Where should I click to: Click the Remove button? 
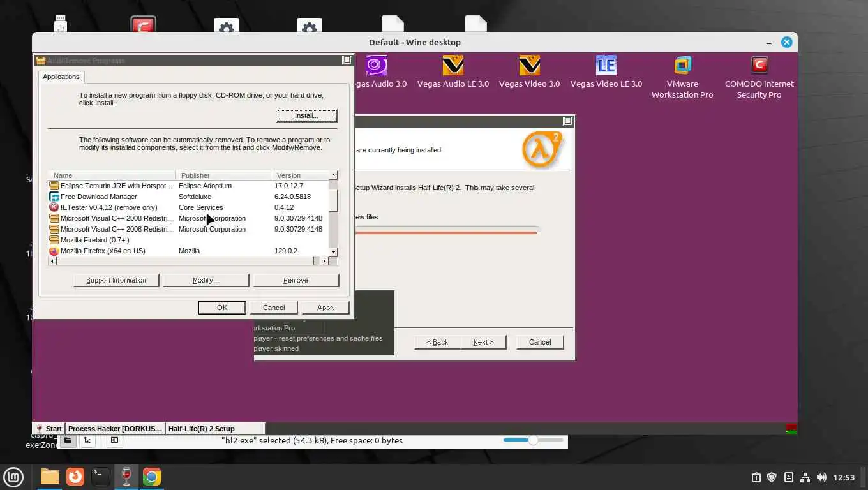tap(296, 280)
